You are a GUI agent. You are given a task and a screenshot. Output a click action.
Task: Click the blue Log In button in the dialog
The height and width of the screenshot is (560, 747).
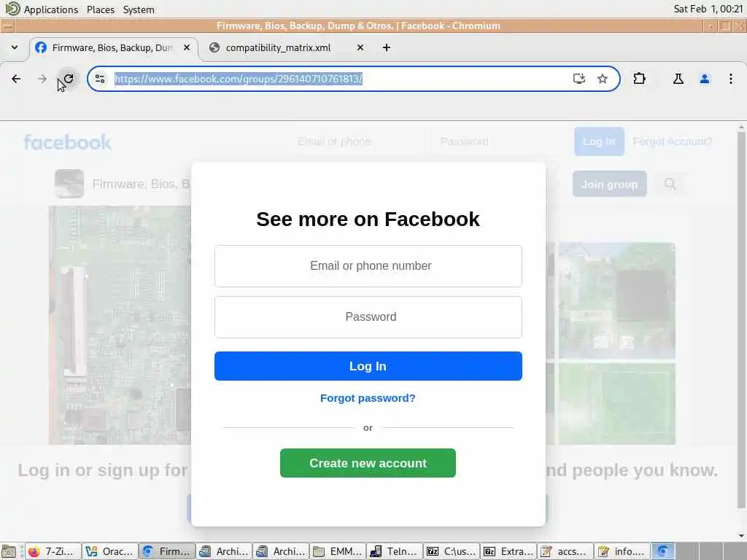(368, 366)
